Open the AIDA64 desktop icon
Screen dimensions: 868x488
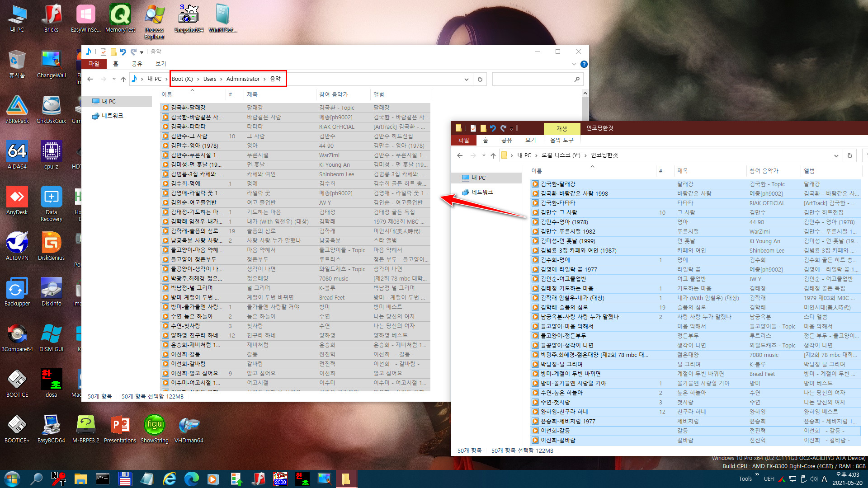tap(17, 155)
